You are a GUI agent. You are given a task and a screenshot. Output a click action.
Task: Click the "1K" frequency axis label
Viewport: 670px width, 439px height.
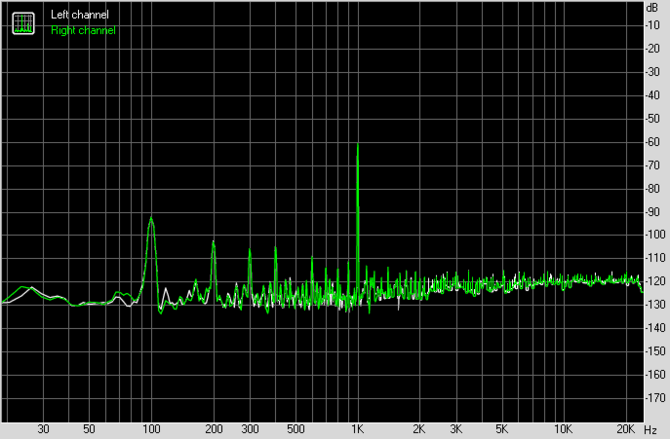click(357, 429)
